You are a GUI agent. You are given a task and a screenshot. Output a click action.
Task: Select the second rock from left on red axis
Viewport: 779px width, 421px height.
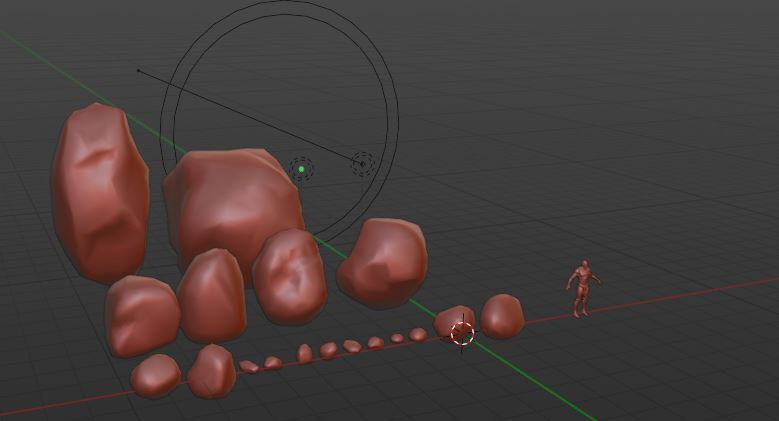[210, 369]
